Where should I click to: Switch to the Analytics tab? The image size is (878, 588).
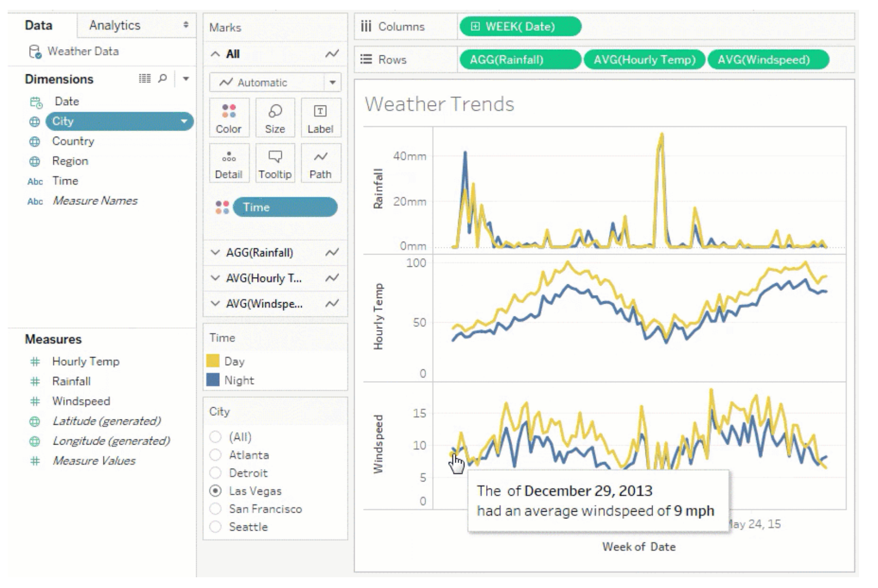pyautogui.click(x=115, y=25)
